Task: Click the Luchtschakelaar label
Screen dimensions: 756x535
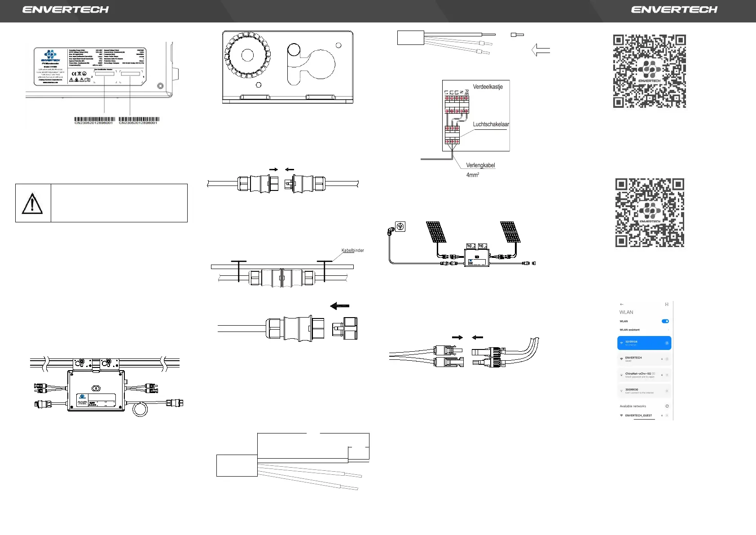Action: coord(491,124)
